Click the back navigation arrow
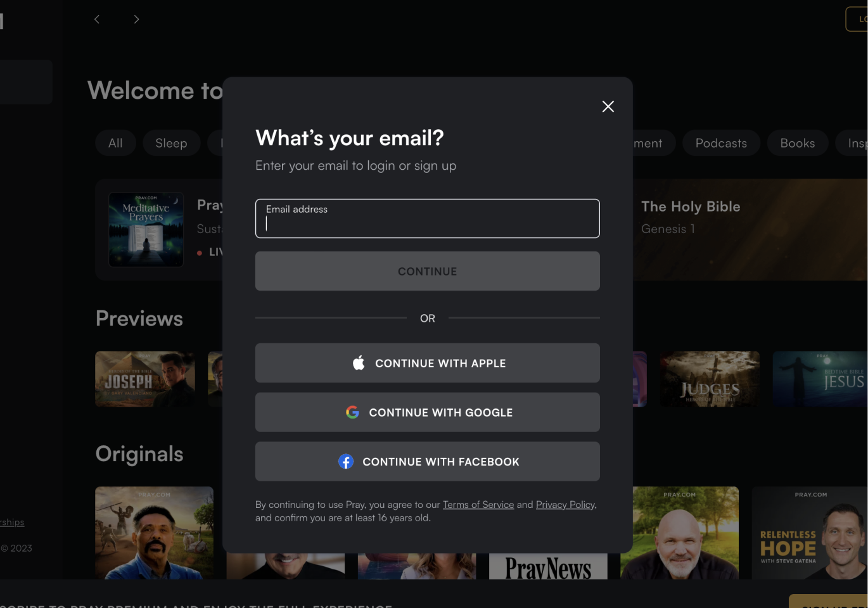 click(x=97, y=20)
